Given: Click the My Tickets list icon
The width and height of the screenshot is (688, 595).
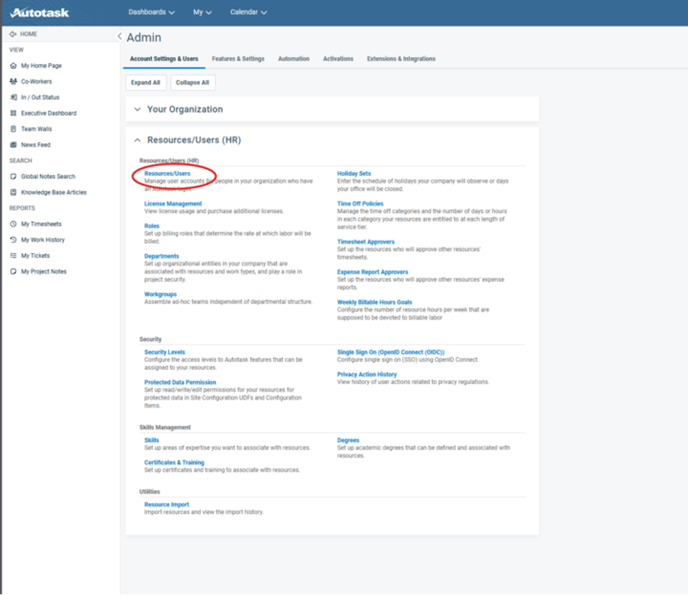Looking at the screenshot, I should (x=13, y=255).
